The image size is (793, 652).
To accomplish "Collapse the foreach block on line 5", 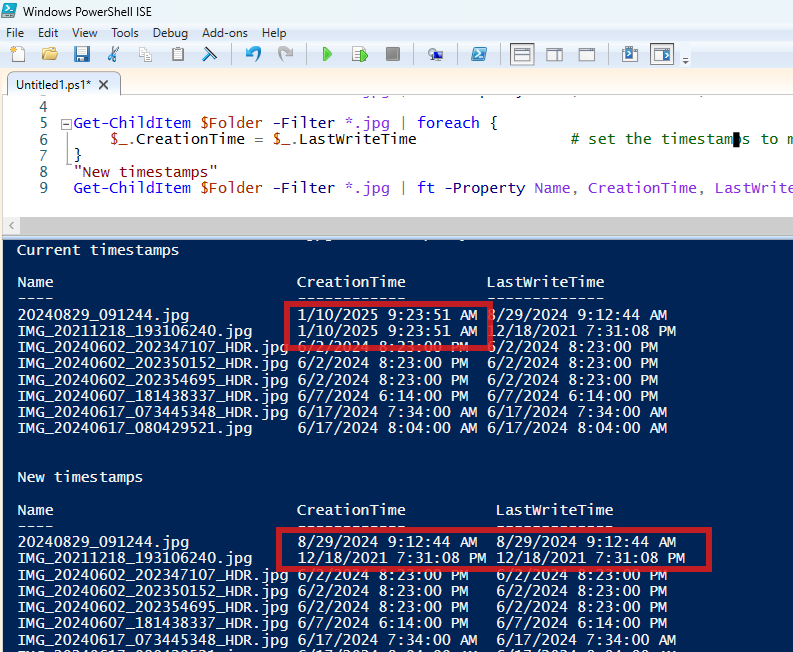I will (x=66, y=124).
